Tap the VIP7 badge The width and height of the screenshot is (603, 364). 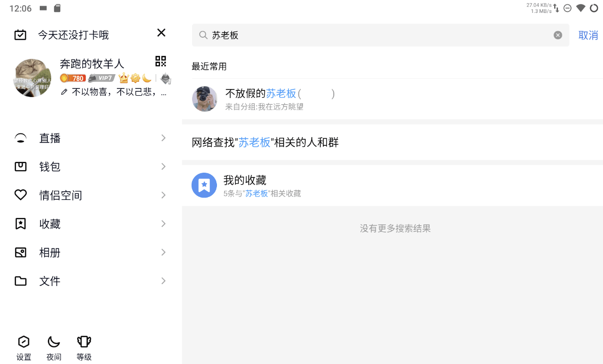pyautogui.click(x=102, y=78)
